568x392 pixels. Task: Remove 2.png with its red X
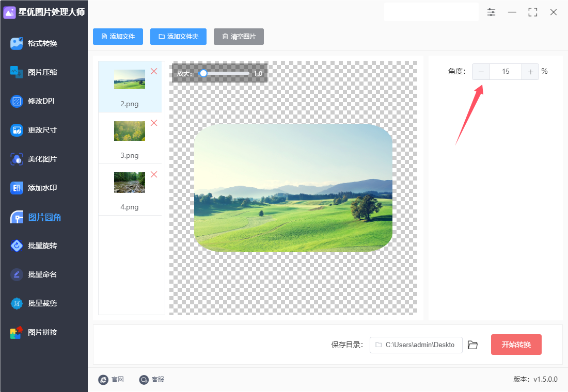coord(154,71)
